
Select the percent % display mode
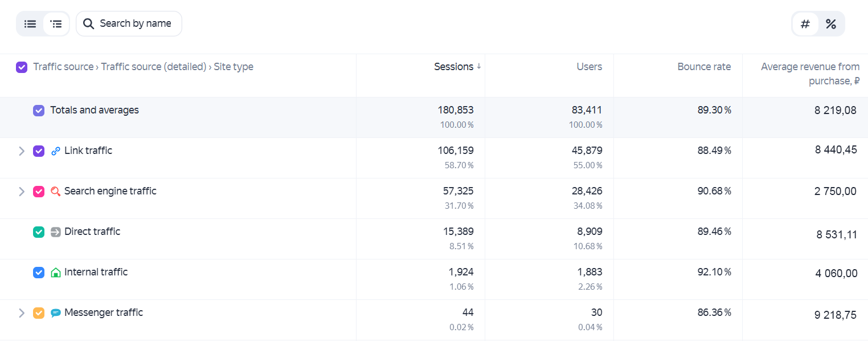831,24
